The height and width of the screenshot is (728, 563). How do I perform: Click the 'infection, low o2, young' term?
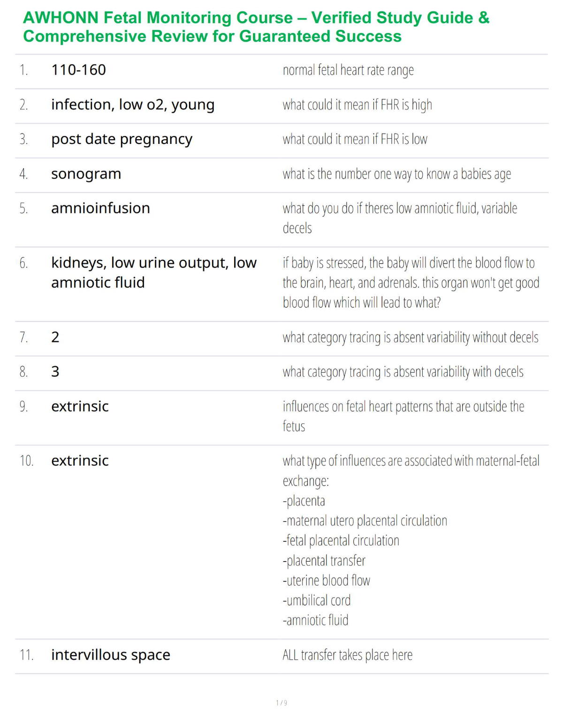tap(133, 105)
